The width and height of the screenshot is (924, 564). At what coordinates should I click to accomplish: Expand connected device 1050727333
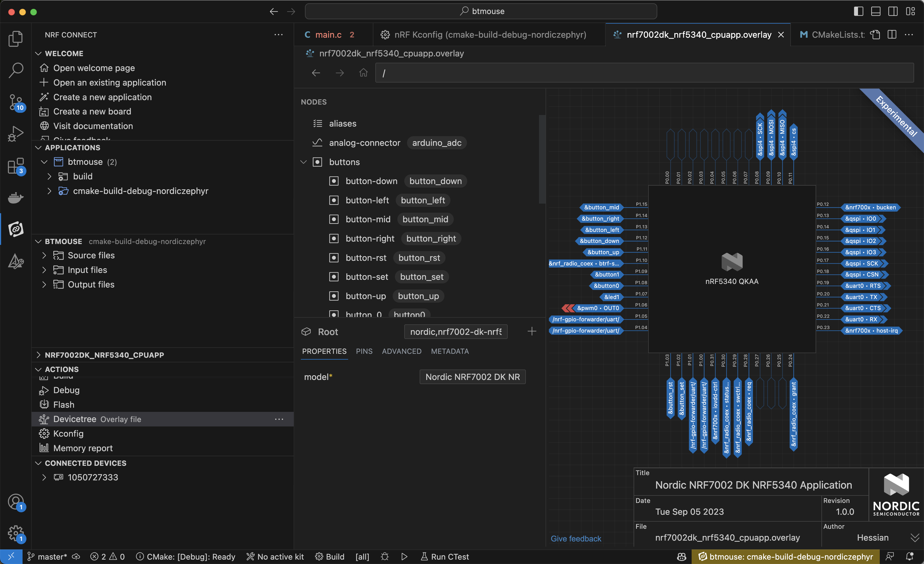44,477
